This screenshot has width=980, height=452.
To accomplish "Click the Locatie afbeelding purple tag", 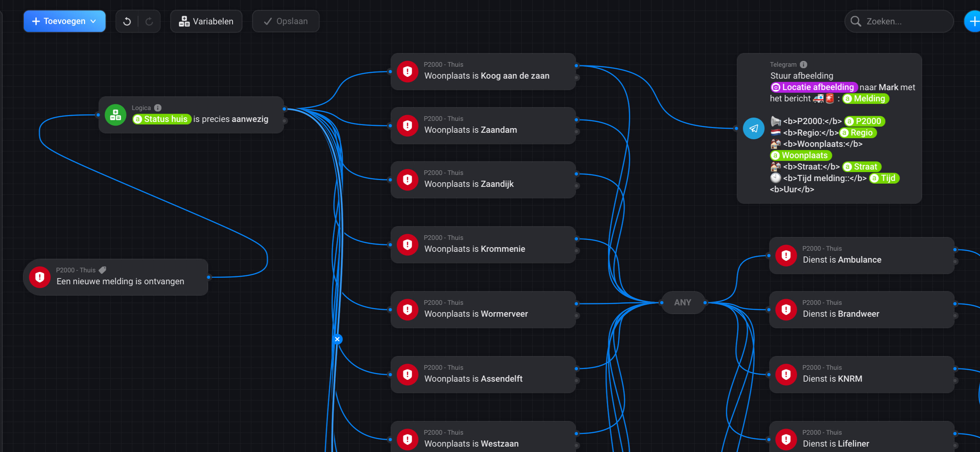I will (x=814, y=87).
